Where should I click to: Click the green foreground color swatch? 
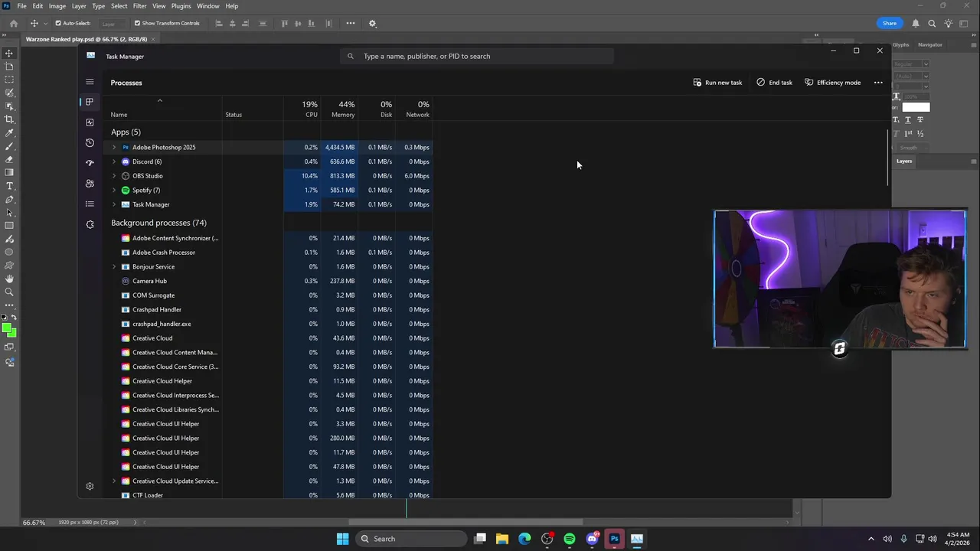click(x=7, y=328)
